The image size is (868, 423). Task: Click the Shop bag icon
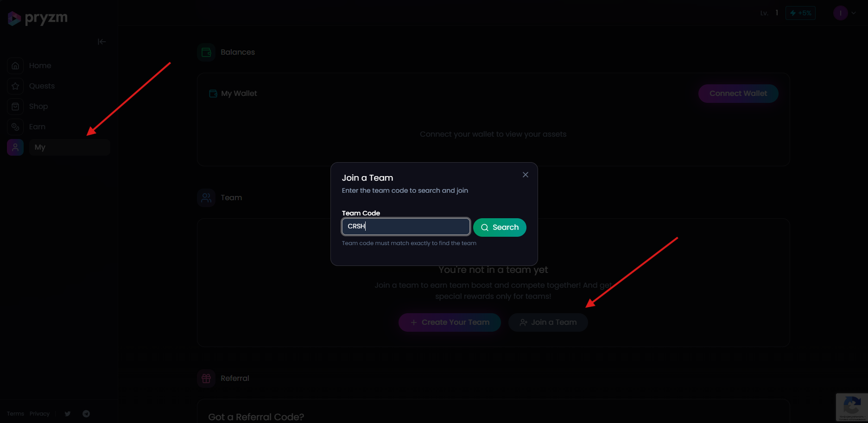tap(15, 107)
